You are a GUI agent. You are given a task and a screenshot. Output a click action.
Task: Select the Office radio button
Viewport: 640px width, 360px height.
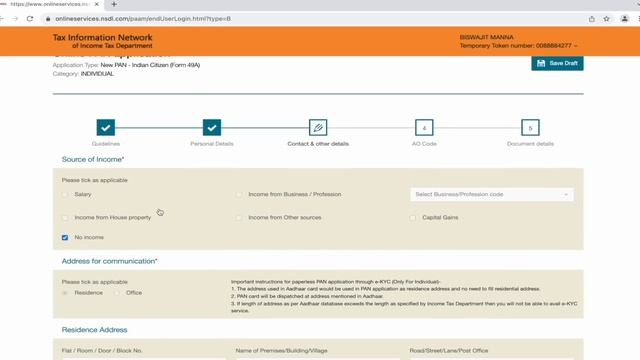pos(117,293)
